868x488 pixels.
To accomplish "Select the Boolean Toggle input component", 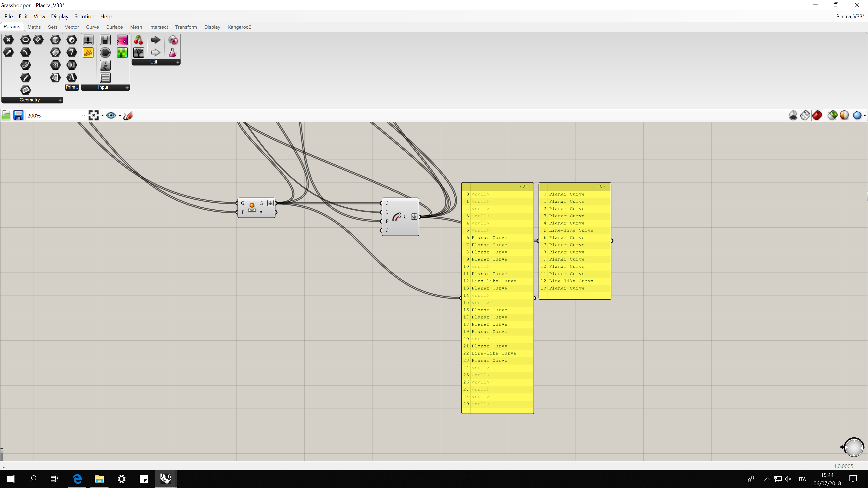I will (x=105, y=40).
